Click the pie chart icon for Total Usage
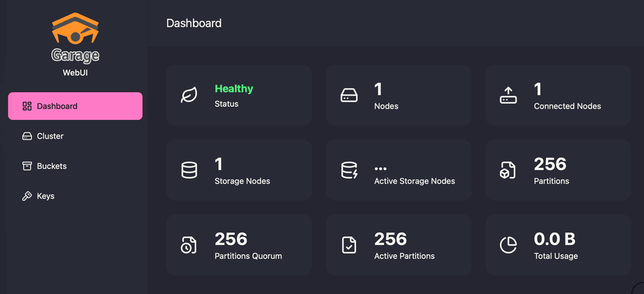644x294 pixels. (509, 245)
